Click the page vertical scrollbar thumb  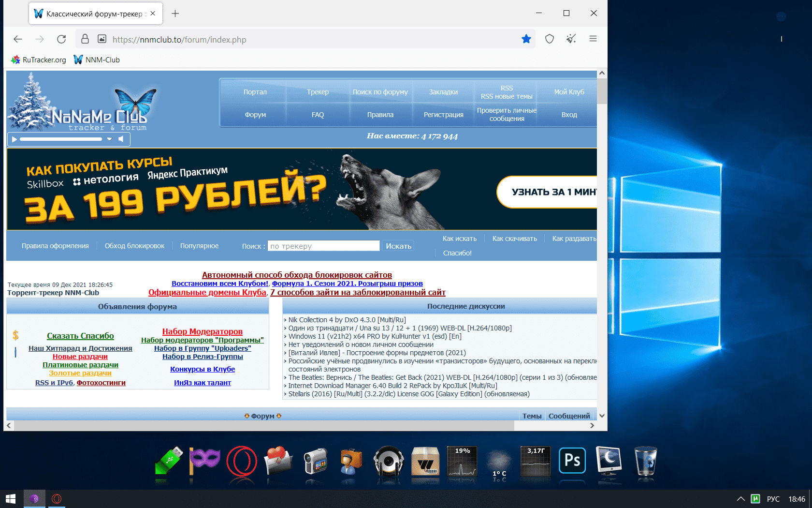point(602,91)
